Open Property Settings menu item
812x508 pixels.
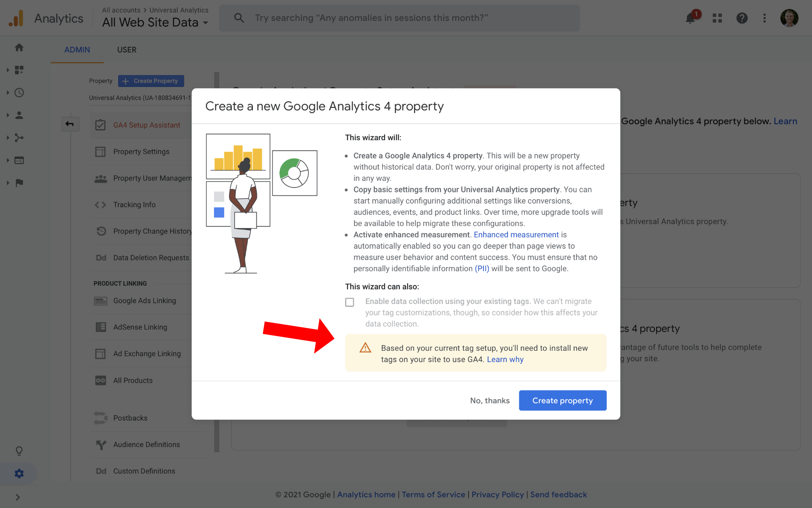(x=141, y=152)
